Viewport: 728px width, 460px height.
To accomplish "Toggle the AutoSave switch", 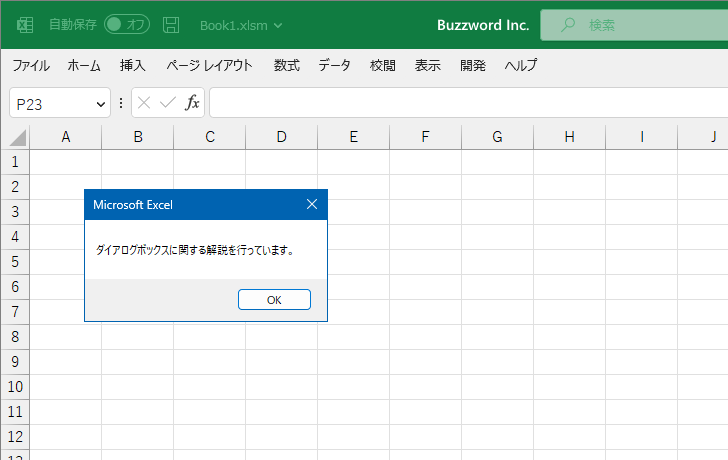I will (x=127, y=25).
